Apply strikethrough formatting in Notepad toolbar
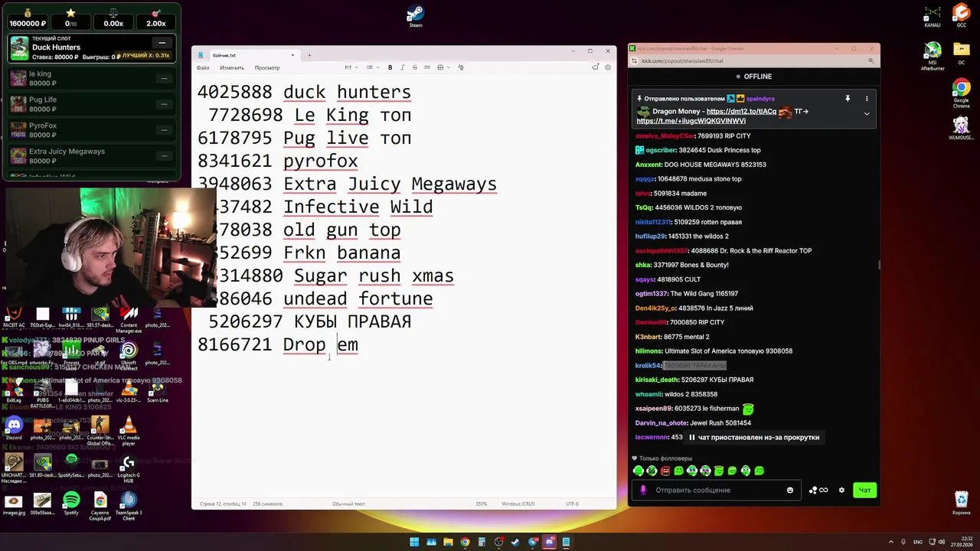The height and width of the screenshot is (551, 980). [x=415, y=67]
